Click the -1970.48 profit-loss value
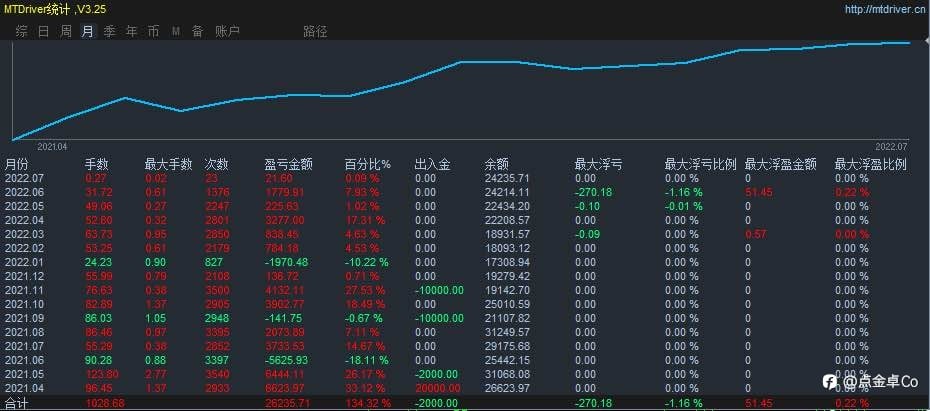Viewport: 930px width, 411px height. click(x=287, y=262)
